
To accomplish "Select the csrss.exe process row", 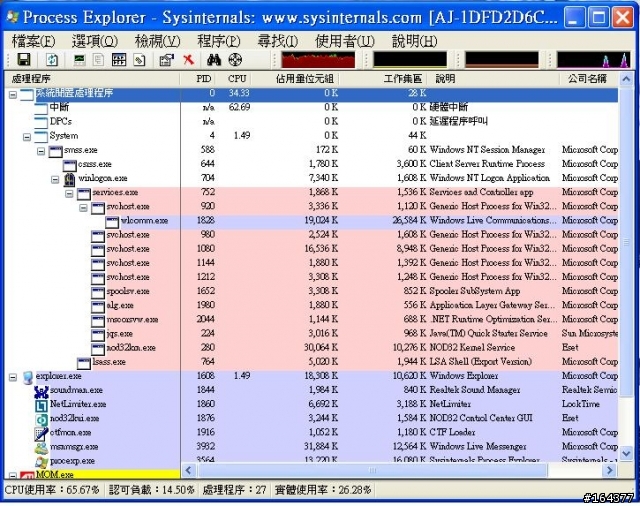I will pyautogui.click(x=311, y=164).
